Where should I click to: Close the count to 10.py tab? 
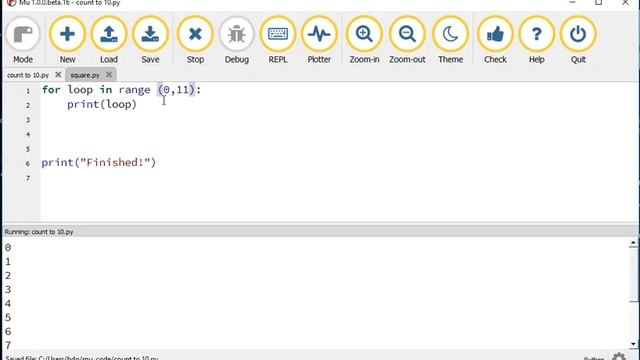(x=58, y=75)
